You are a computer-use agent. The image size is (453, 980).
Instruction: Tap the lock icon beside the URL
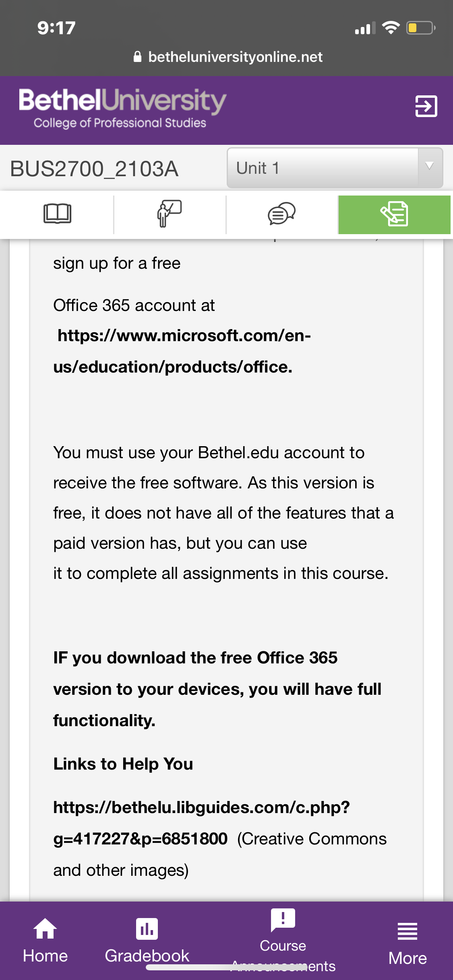click(x=137, y=57)
